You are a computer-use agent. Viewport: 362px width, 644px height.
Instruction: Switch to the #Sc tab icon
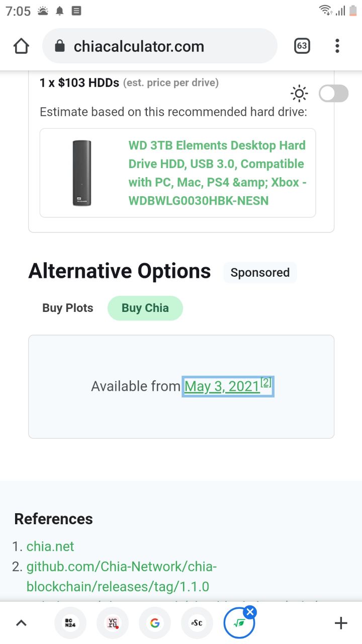click(x=197, y=623)
